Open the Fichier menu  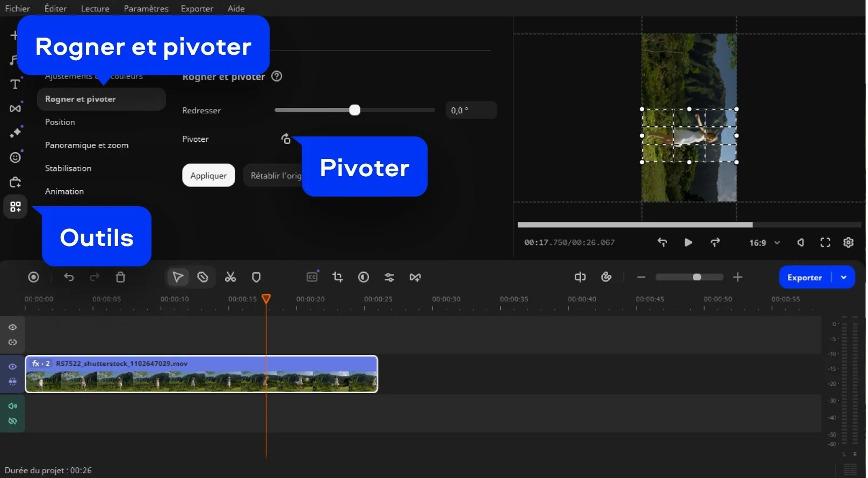17,9
